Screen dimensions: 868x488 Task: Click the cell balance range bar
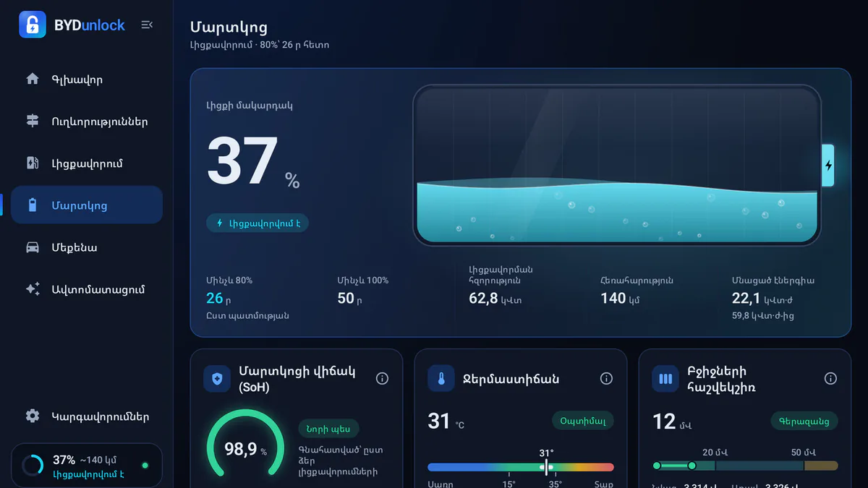point(745,466)
